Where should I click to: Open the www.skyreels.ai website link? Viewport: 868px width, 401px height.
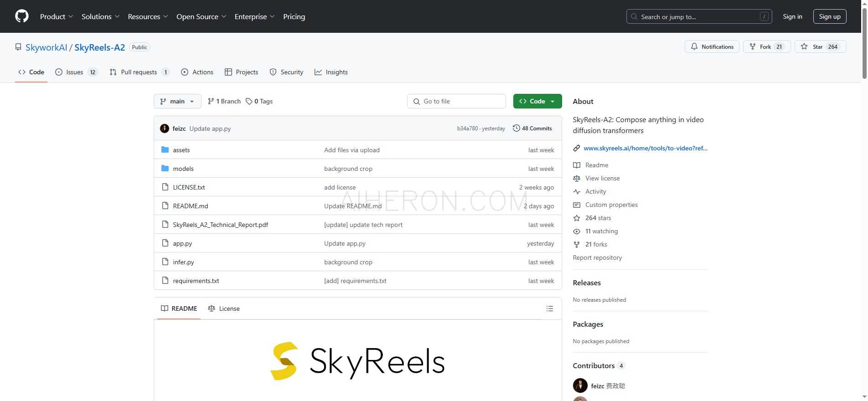(x=646, y=148)
